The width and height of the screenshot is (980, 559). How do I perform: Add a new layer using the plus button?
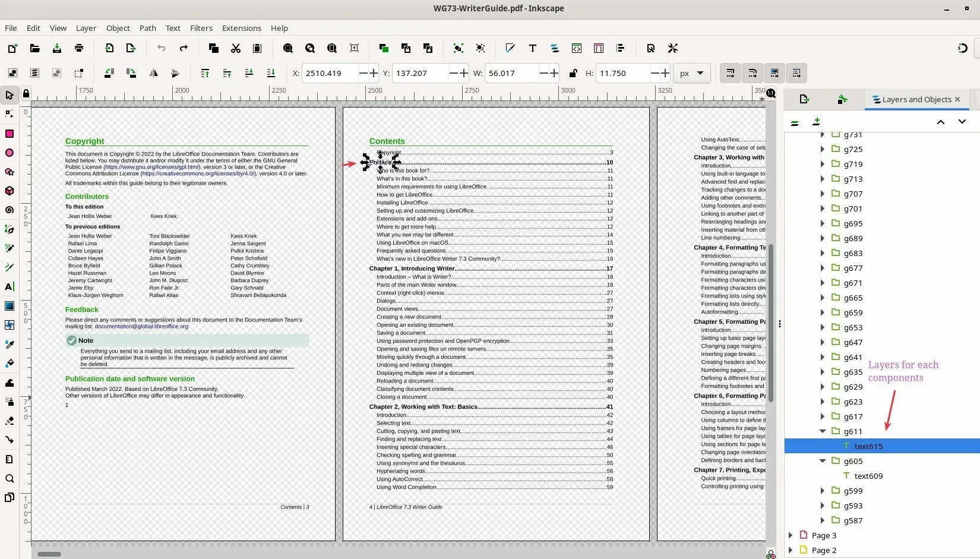[817, 122]
